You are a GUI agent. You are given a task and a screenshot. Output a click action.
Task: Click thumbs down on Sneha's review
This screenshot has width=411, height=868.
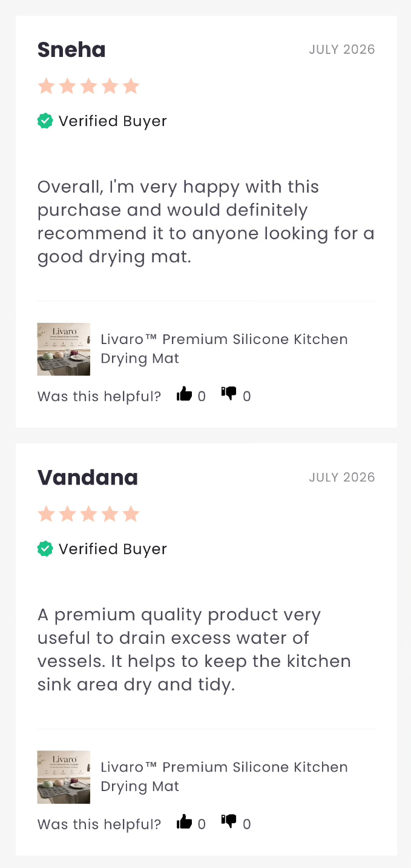[x=229, y=394]
